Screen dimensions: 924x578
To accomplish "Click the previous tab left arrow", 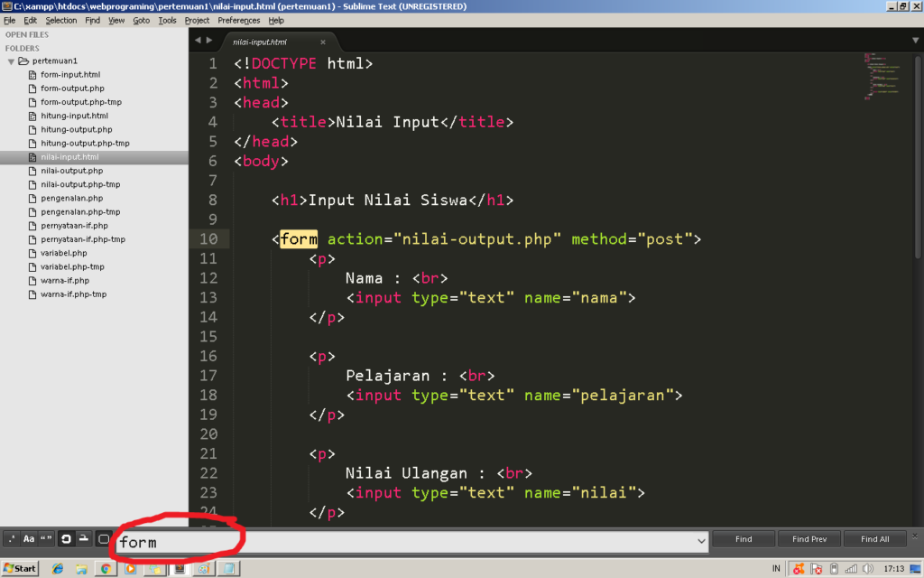I will click(198, 40).
